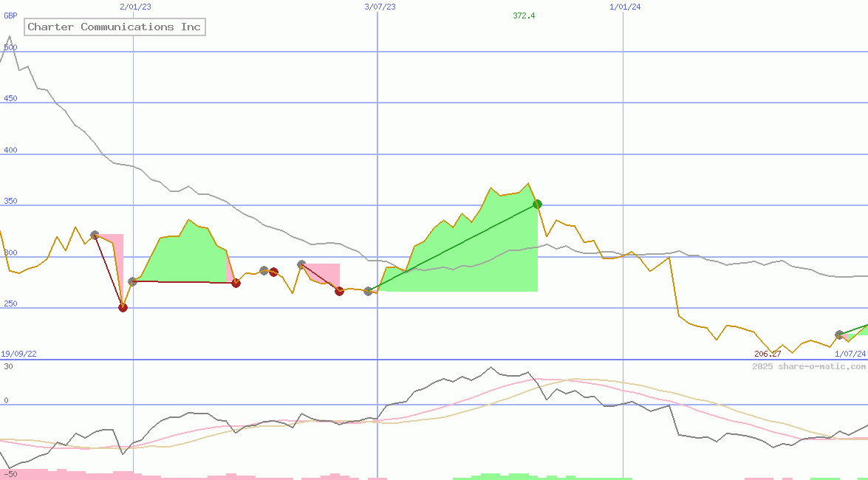
Task: Click the Charter Communications Inc title box
Action: pyautogui.click(x=115, y=27)
